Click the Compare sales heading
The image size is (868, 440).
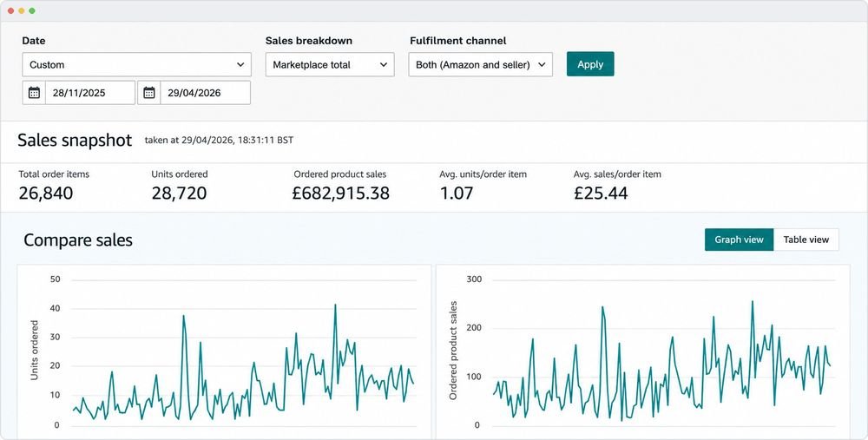78,240
